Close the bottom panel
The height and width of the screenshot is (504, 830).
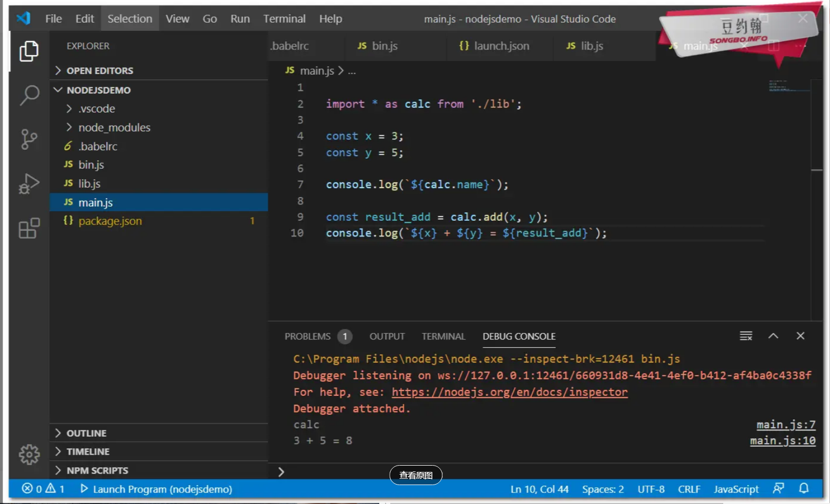[801, 336]
